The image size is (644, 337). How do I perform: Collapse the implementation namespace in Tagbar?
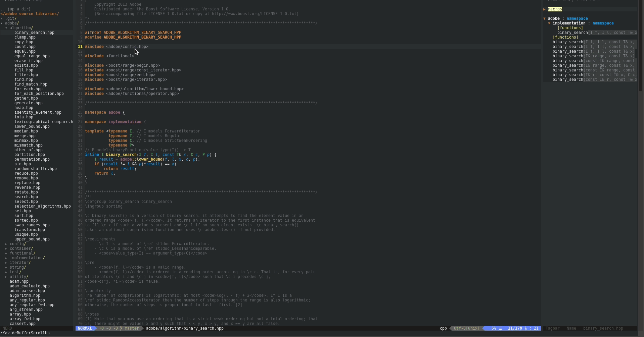click(549, 23)
